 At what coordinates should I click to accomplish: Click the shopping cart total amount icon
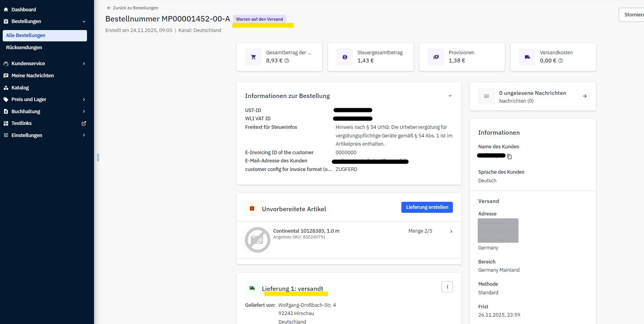pyautogui.click(x=253, y=57)
